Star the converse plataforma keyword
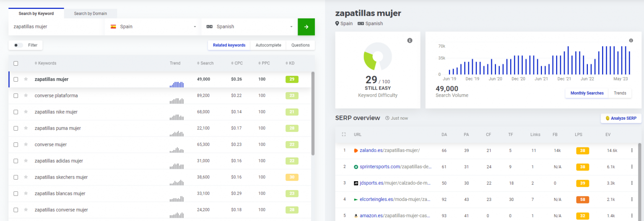 coord(26,95)
